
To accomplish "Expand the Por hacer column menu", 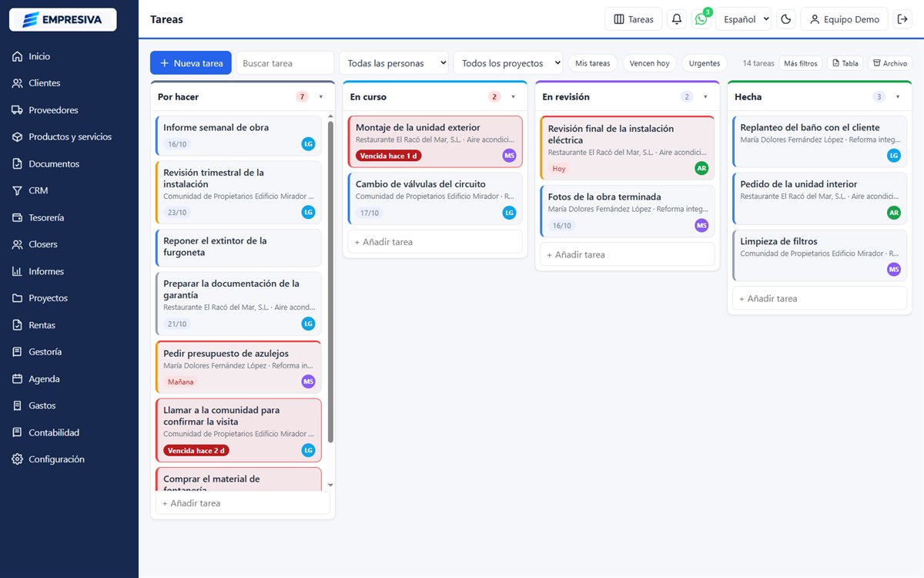I will point(320,97).
